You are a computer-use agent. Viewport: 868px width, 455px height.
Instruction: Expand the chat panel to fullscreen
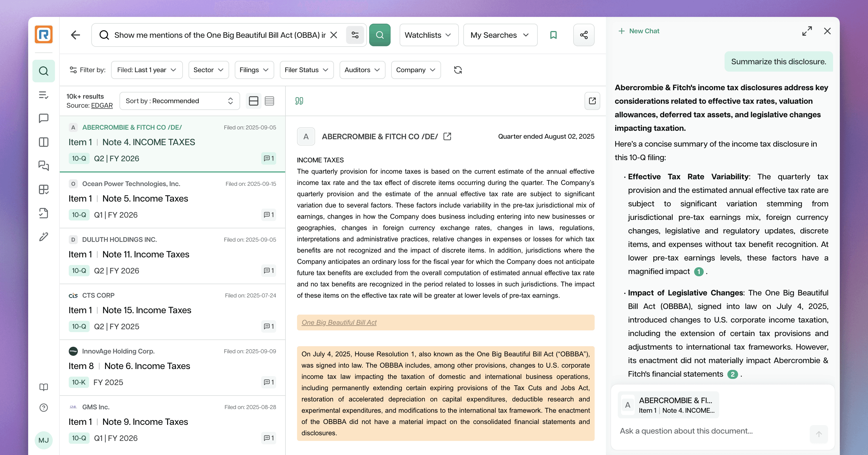[x=807, y=31]
